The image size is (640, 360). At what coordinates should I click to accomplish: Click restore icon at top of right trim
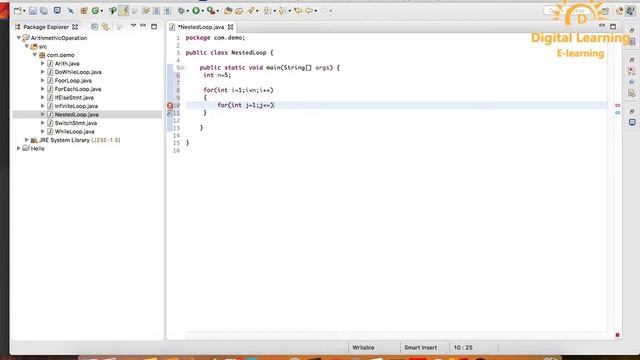632,30
